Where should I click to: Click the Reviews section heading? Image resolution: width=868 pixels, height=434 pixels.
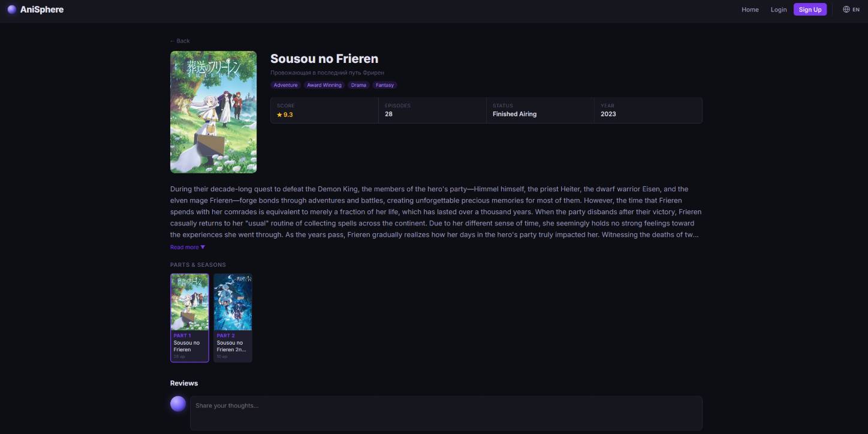coord(184,383)
